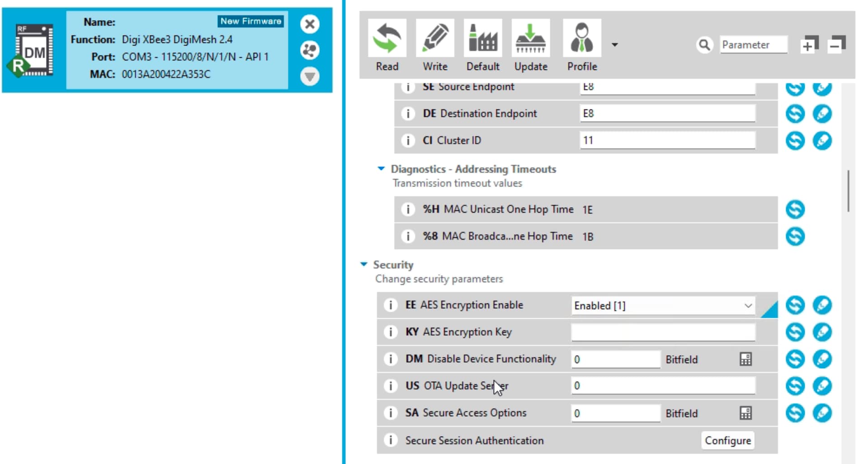Click Configure for Secure Session Authentication
Viewport: 868px width, 464px height.
tap(727, 440)
